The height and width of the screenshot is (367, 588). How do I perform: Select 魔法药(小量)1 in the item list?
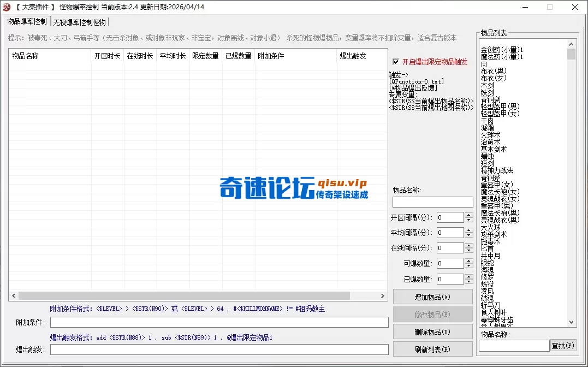point(502,57)
